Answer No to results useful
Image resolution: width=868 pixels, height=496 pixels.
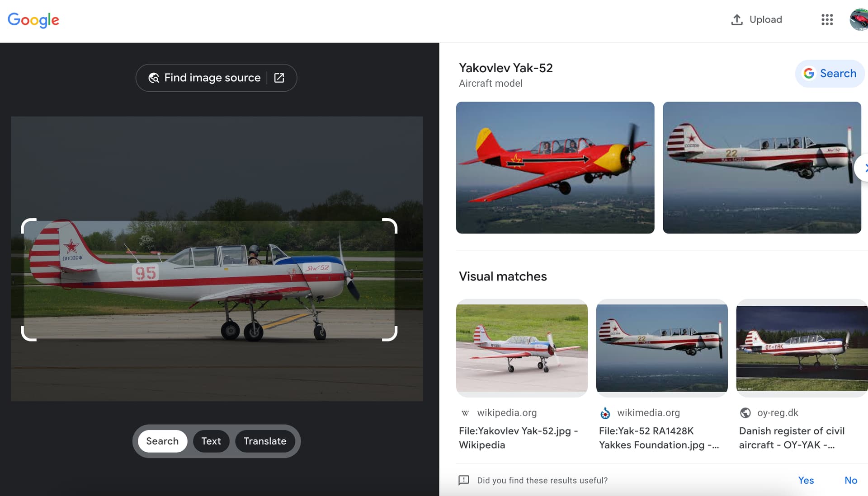coord(850,480)
